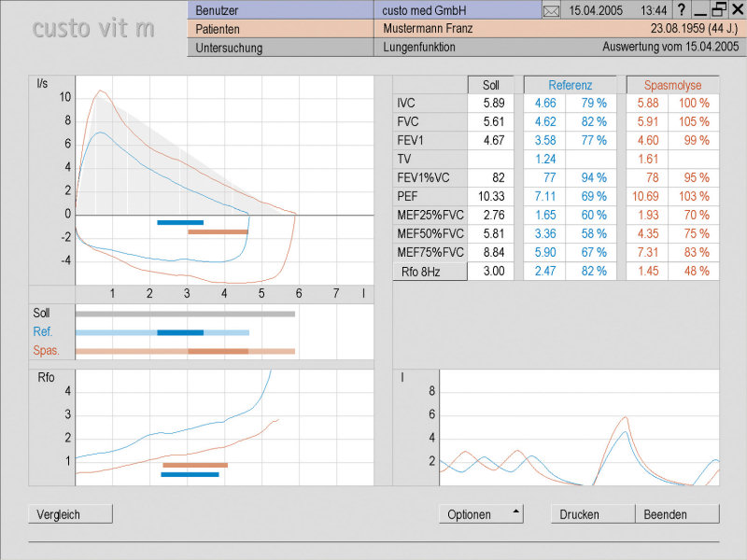Click the Soll column header
Screen dimensions: 747x560
(490, 85)
